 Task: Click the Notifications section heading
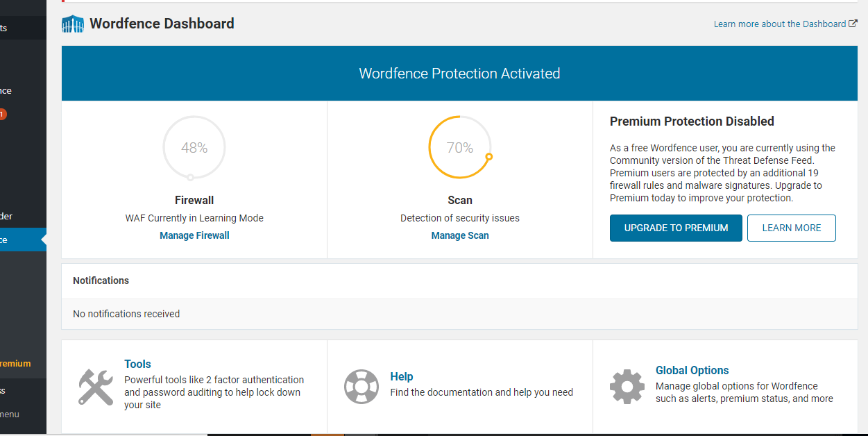(101, 280)
